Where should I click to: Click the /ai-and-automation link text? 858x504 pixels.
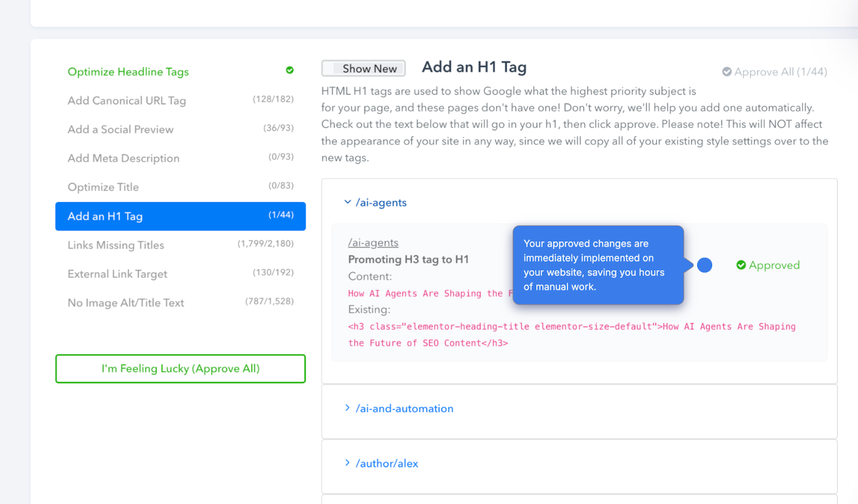pos(404,409)
